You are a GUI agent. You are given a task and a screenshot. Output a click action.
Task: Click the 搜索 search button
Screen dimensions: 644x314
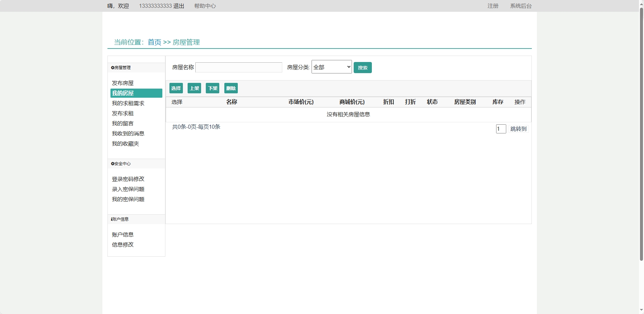pos(362,68)
